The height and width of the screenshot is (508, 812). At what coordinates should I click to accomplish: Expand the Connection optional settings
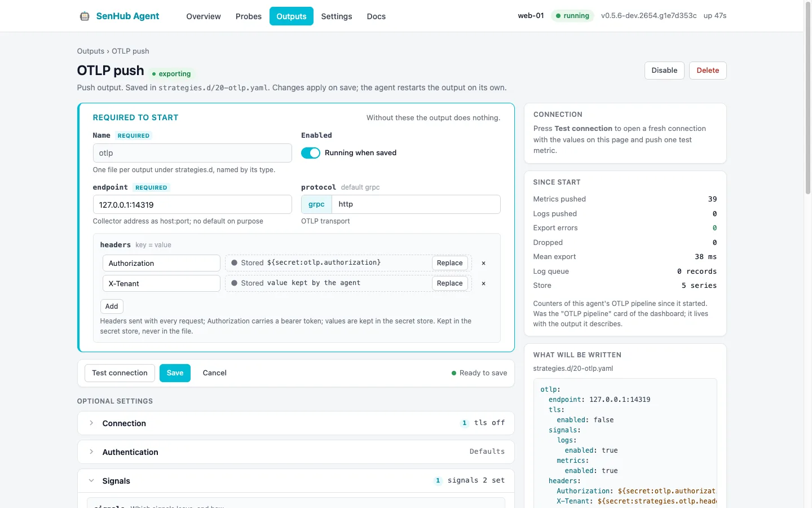pyautogui.click(x=296, y=423)
